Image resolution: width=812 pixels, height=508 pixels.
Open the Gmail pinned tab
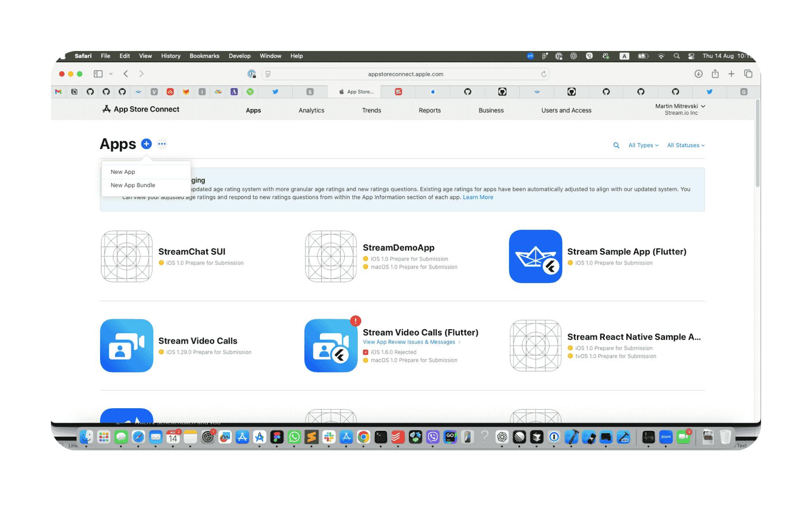58,92
